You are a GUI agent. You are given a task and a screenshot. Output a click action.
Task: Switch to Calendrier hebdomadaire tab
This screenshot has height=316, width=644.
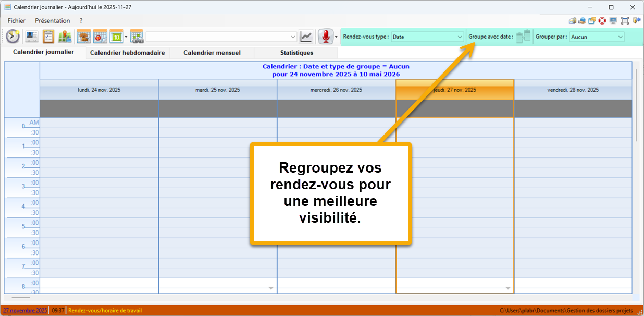(x=127, y=53)
